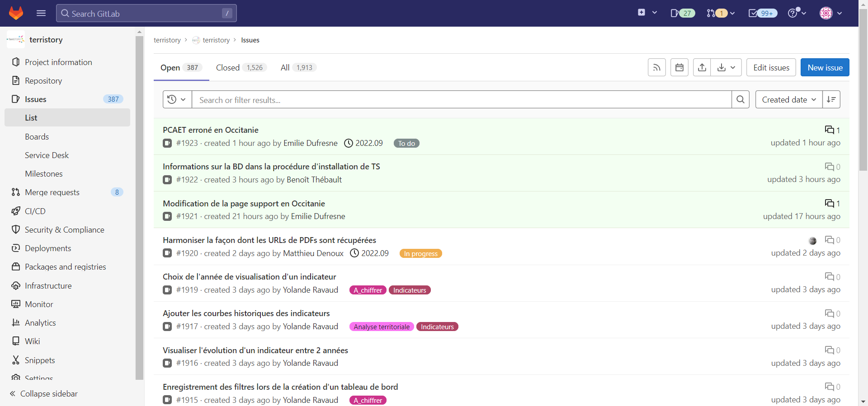This screenshot has width=868, height=406.
Task: Switch to the All issues tab
Action: coord(298,68)
